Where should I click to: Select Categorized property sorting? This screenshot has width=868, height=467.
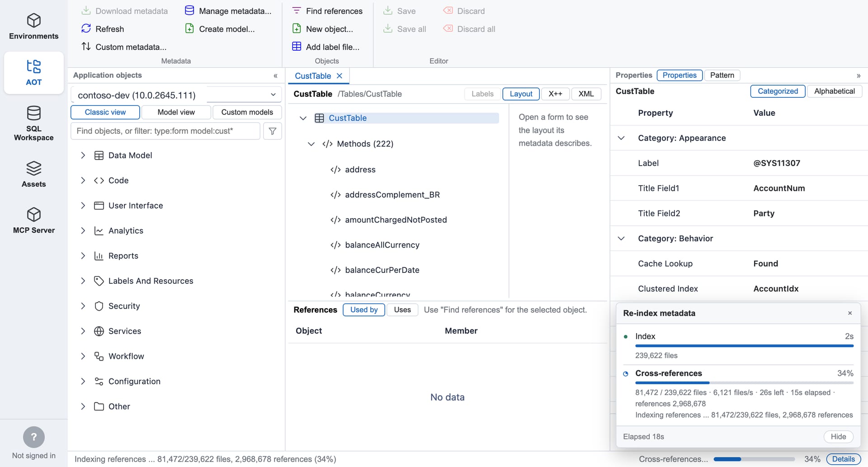pyautogui.click(x=778, y=91)
